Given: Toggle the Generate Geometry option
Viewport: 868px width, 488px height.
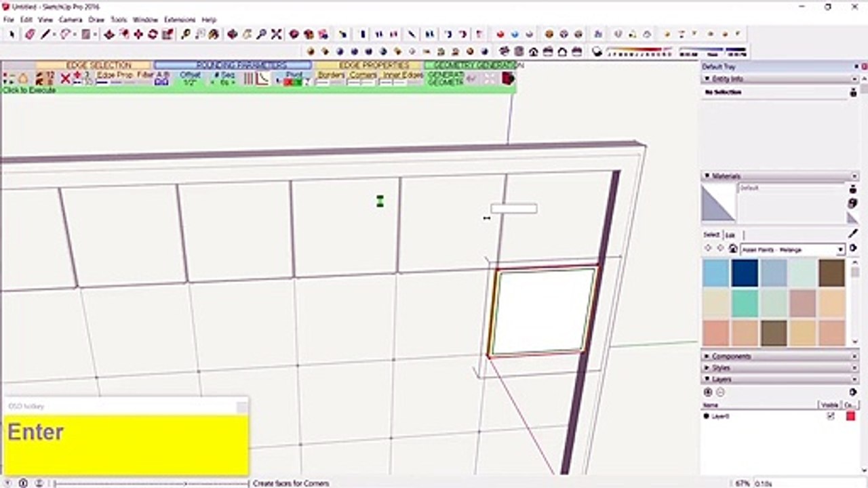Looking at the screenshot, I should click(x=445, y=79).
